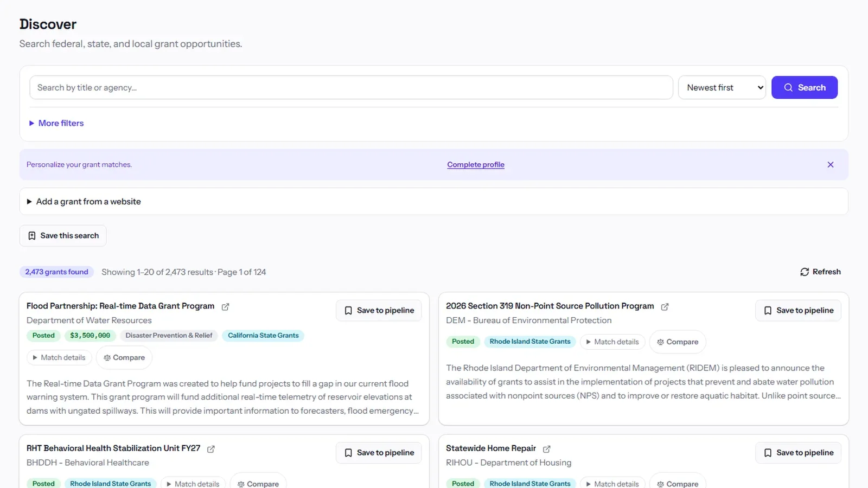
Task: Compare the 2026 Section 319 grant
Action: (678, 342)
